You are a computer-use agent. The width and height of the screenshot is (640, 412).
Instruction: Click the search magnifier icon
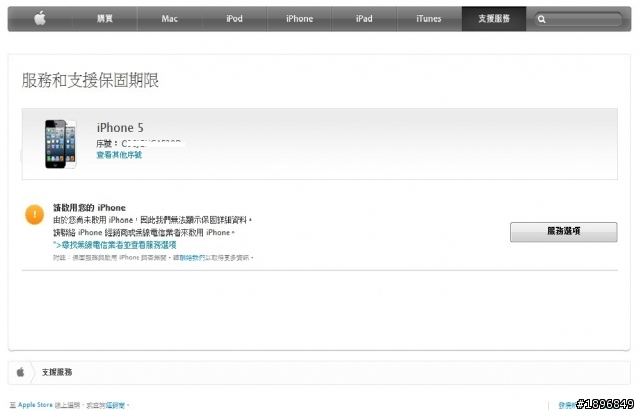[x=542, y=19]
